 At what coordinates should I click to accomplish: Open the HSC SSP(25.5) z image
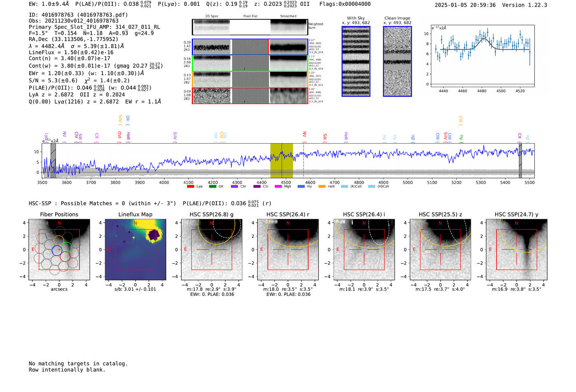(440, 250)
